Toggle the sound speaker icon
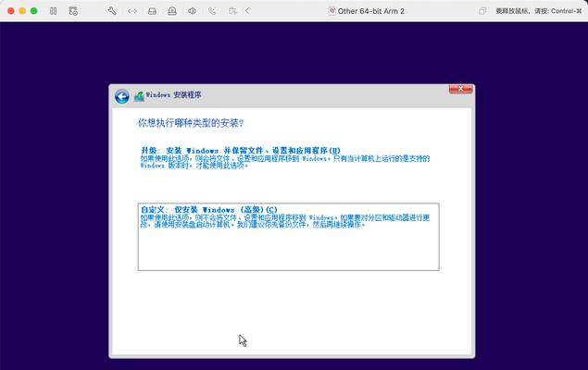The width and height of the screenshot is (588, 370). click(x=192, y=11)
